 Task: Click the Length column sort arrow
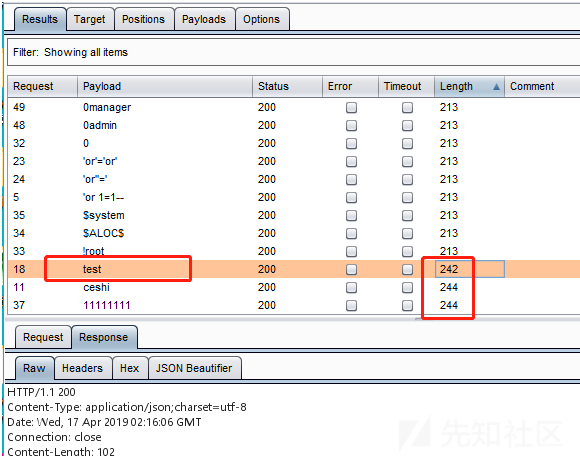[496, 87]
